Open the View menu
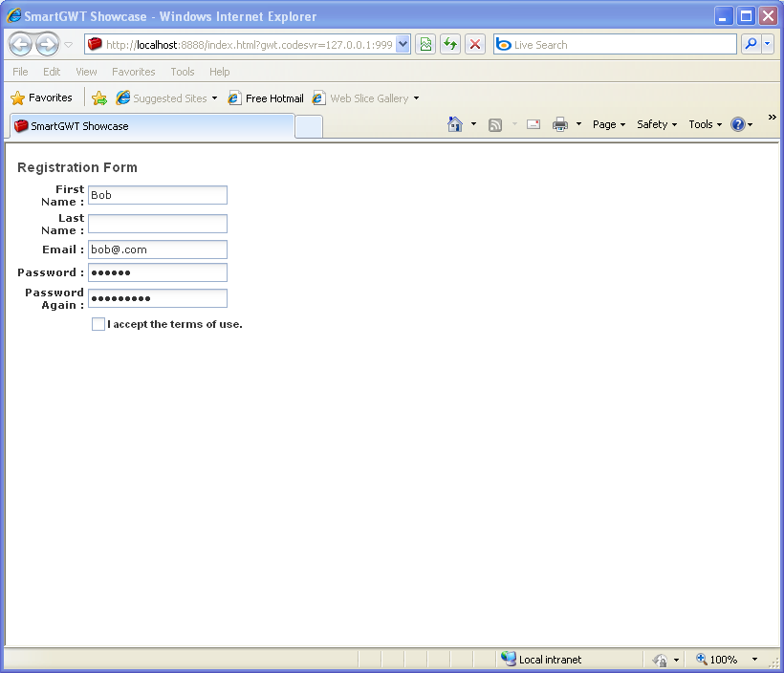Image resolution: width=784 pixels, height=673 pixels. pyautogui.click(x=86, y=72)
